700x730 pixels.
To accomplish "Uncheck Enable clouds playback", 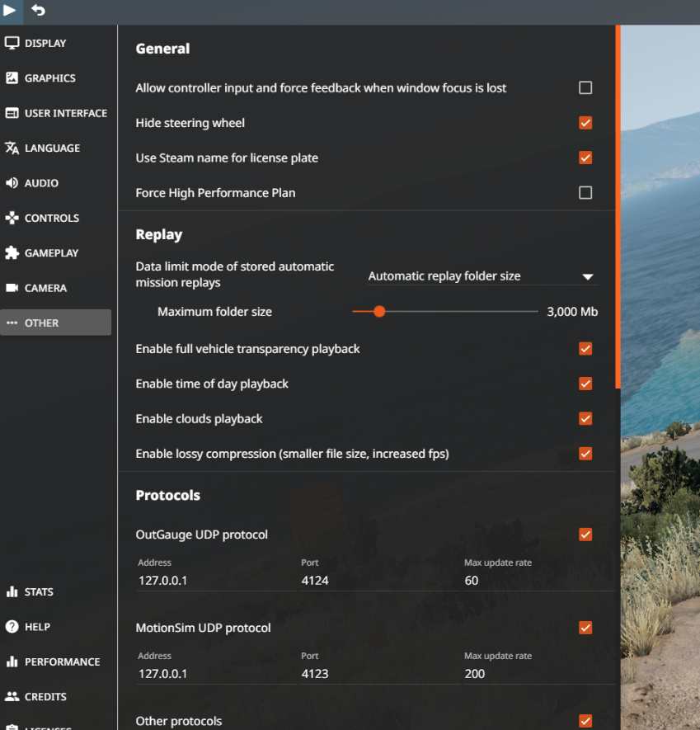I will 585,419.
